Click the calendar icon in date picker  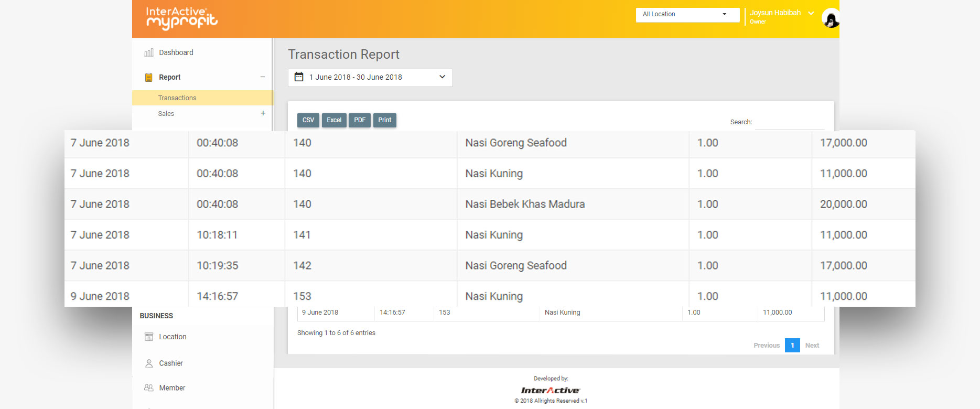point(299,77)
